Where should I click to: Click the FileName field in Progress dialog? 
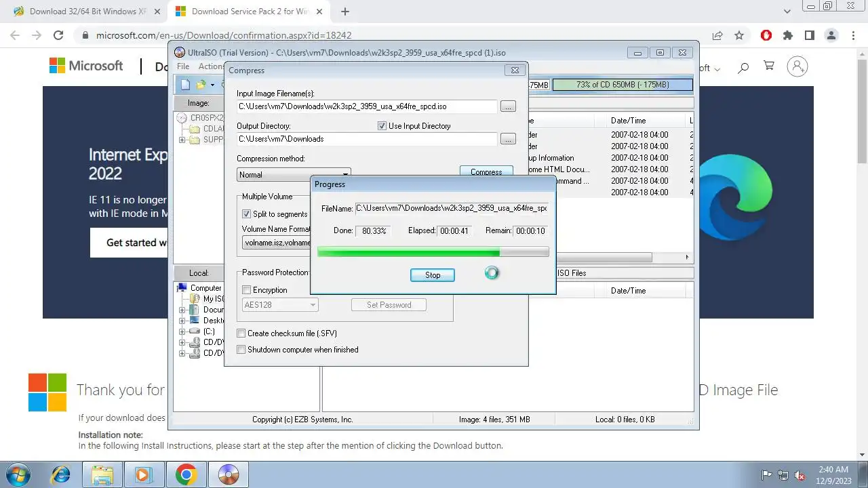(x=451, y=209)
